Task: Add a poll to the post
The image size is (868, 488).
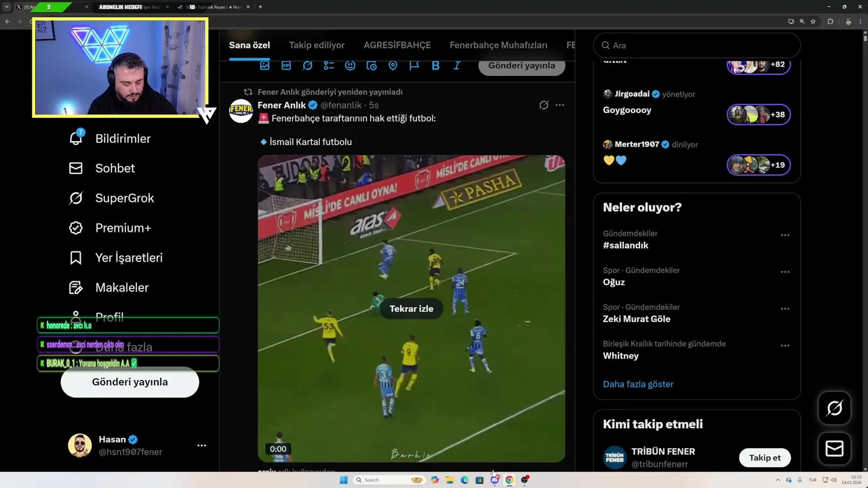Action: click(329, 66)
